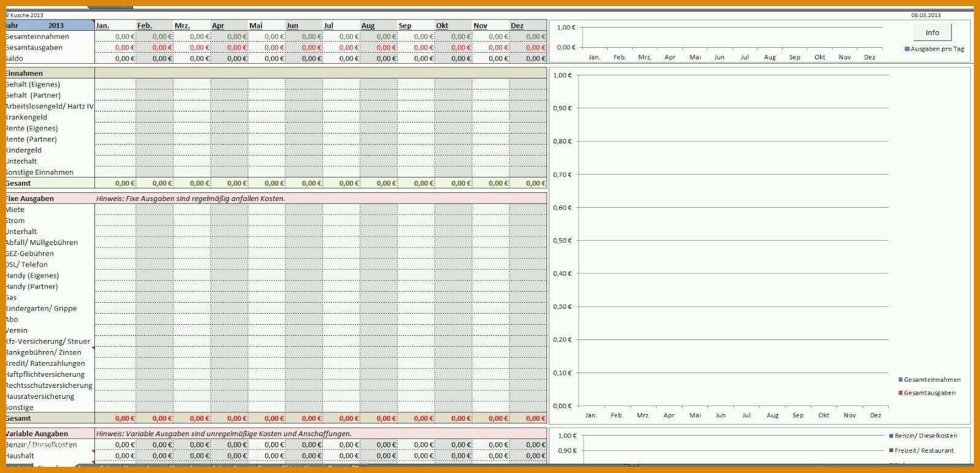This screenshot has width=980, height=473.
Task: Click the GEZ-Gebühren row label
Action: tap(29, 254)
